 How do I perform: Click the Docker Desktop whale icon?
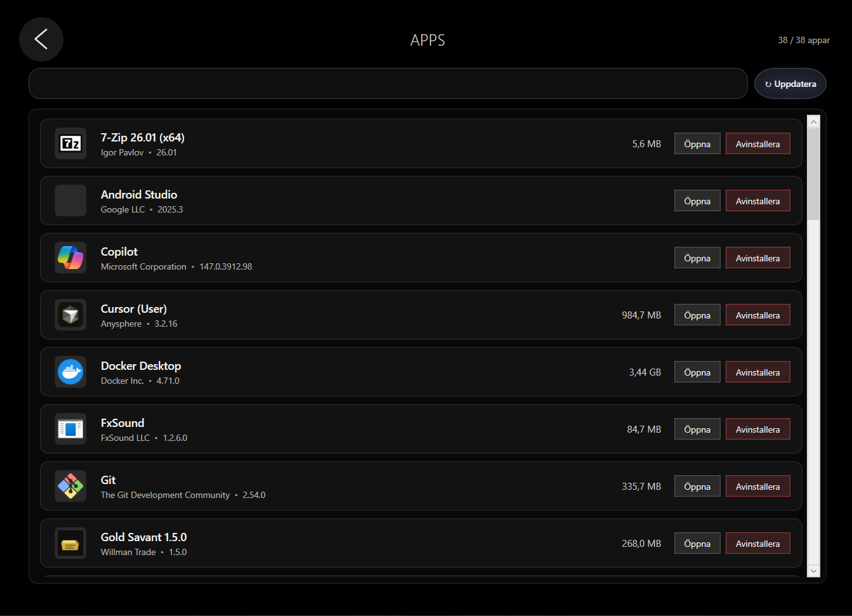click(70, 372)
